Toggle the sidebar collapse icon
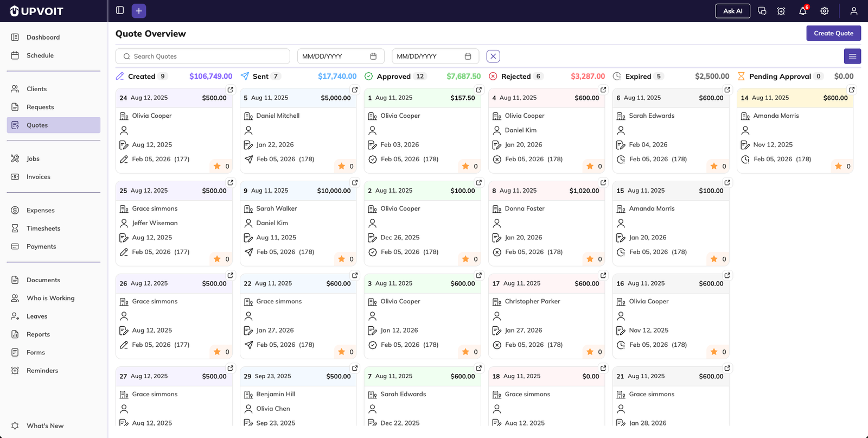Image resolution: width=868 pixels, height=438 pixels. [120, 10]
